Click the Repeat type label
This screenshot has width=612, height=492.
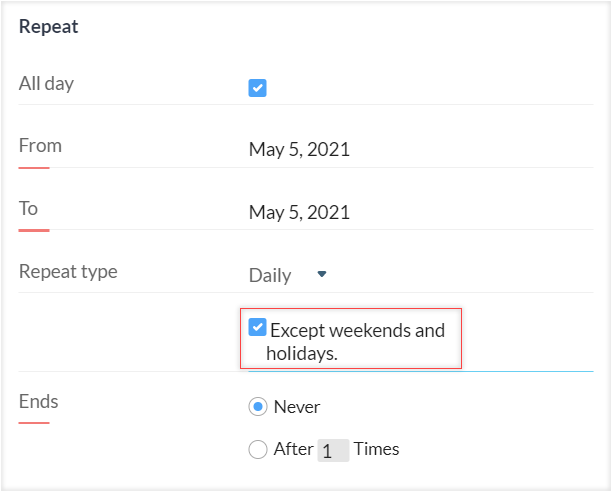click(68, 271)
